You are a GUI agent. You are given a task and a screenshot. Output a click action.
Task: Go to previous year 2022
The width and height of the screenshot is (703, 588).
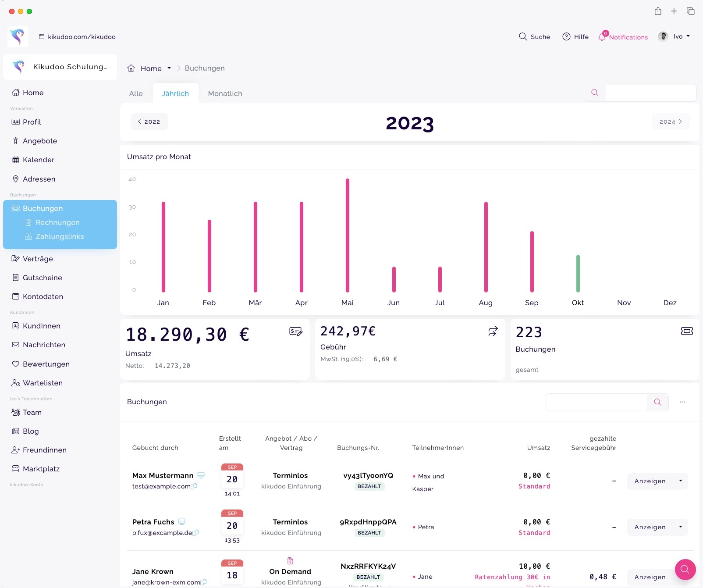(x=149, y=122)
